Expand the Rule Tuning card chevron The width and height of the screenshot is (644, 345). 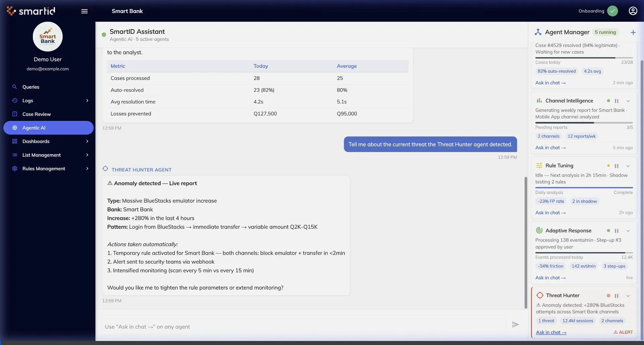tap(628, 166)
